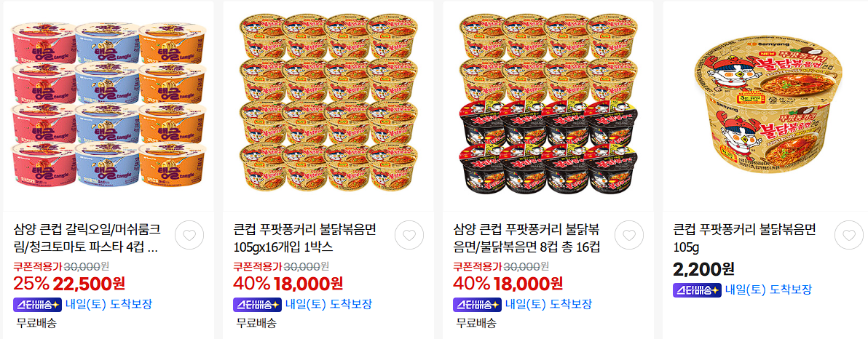This screenshot has width=868, height=339.
Task: Like the single 푸팟퐁커리 불닭볶음면 105g item
Action: coord(848,235)
